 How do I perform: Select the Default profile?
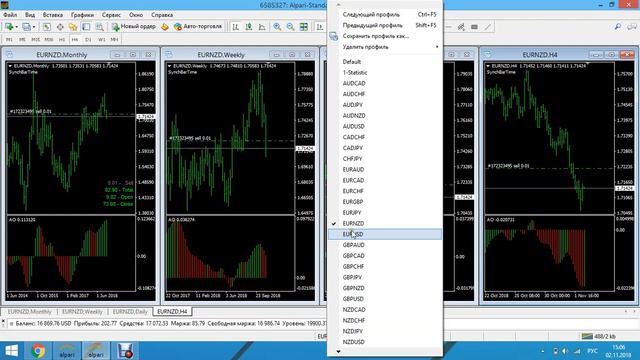click(384, 62)
